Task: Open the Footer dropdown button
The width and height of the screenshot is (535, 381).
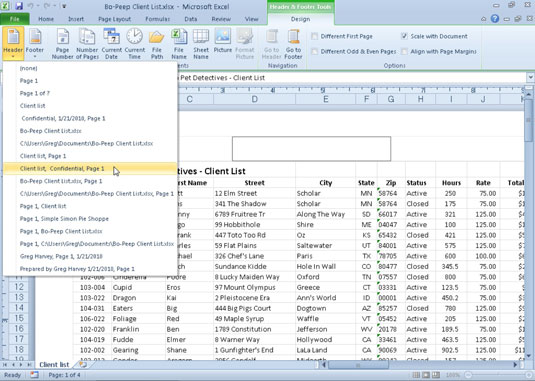Action: click(34, 43)
